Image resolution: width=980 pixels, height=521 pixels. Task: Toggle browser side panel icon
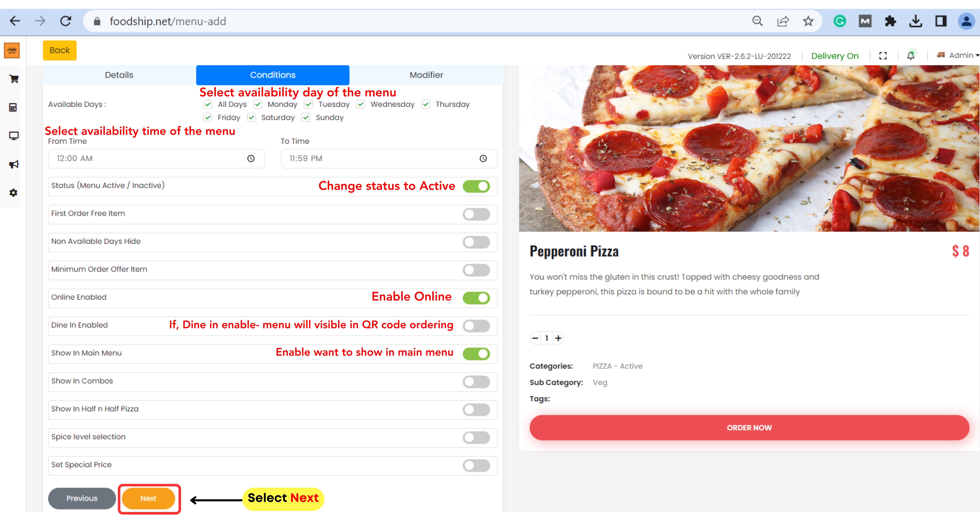(x=941, y=21)
